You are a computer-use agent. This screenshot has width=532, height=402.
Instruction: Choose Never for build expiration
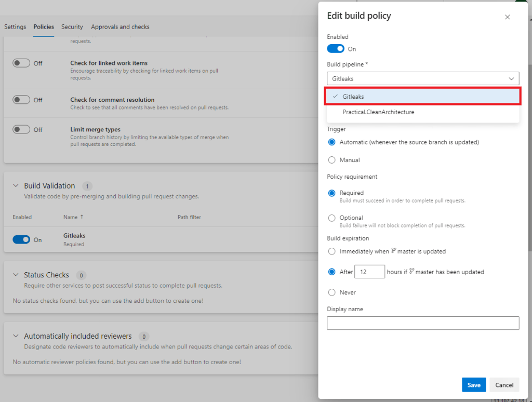(x=332, y=292)
